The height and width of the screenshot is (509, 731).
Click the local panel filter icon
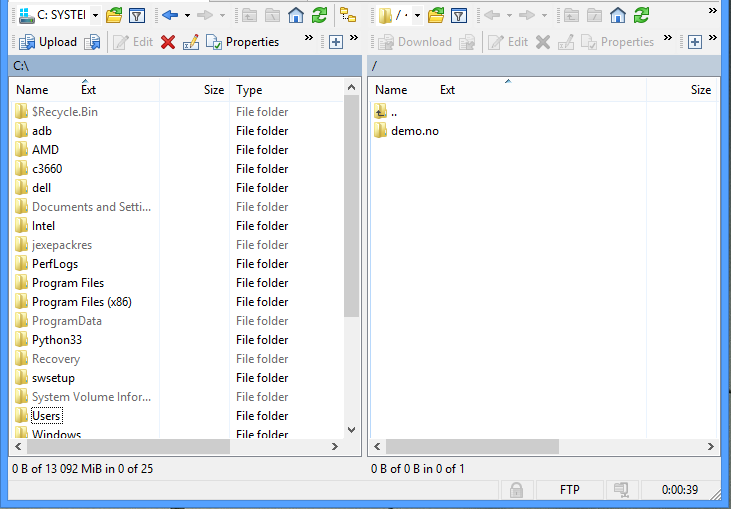tap(137, 15)
